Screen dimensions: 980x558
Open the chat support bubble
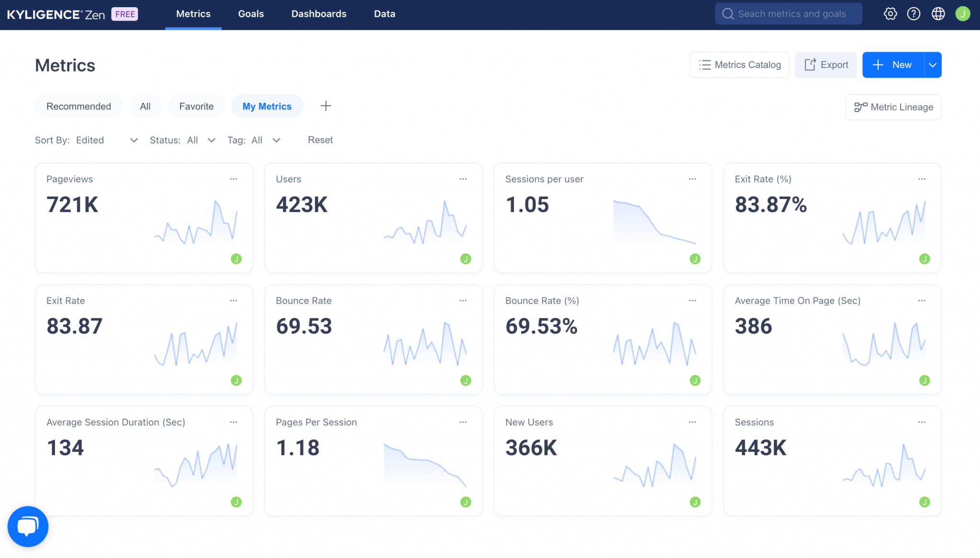click(28, 526)
